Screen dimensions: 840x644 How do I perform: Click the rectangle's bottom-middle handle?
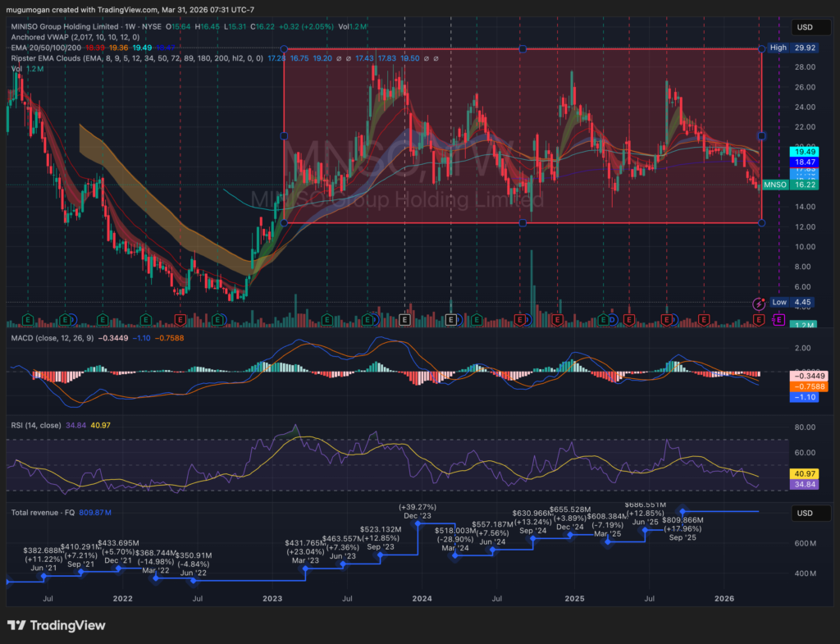tap(523, 222)
